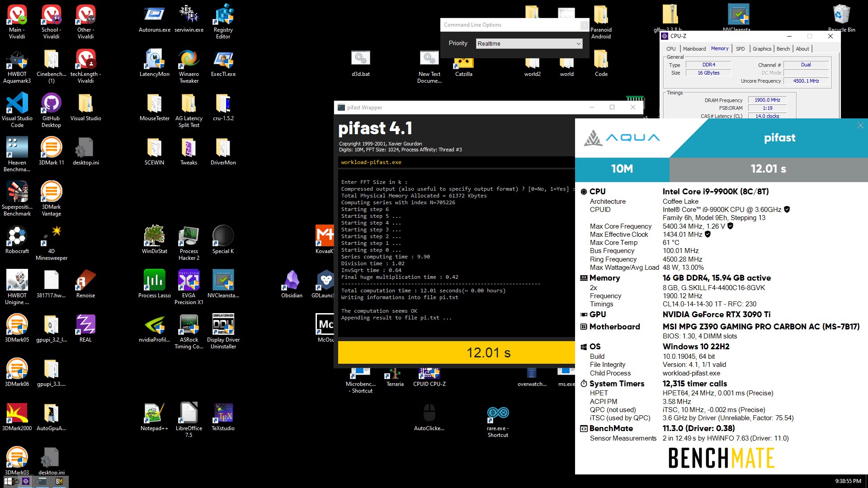Open LibreOffice 7.5 desktop shortcut
The image size is (868, 488).
[189, 420]
